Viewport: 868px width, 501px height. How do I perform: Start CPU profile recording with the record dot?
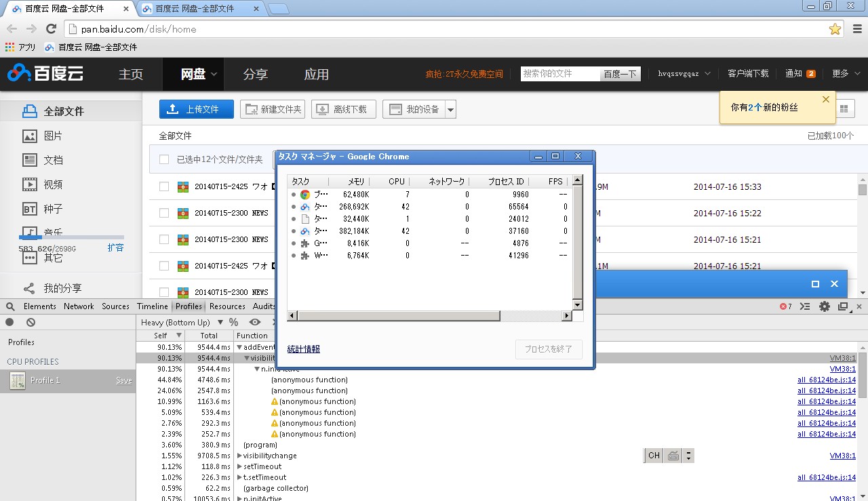click(x=9, y=323)
